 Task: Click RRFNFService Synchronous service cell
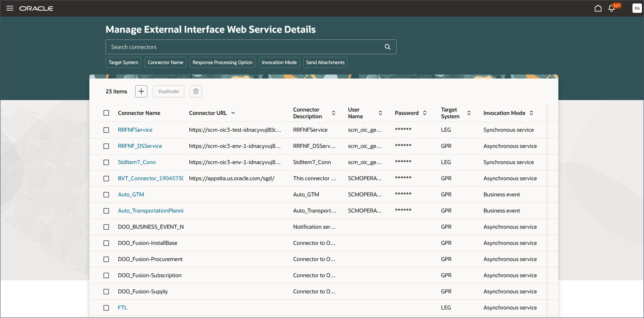pyautogui.click(x=508, y=130)
